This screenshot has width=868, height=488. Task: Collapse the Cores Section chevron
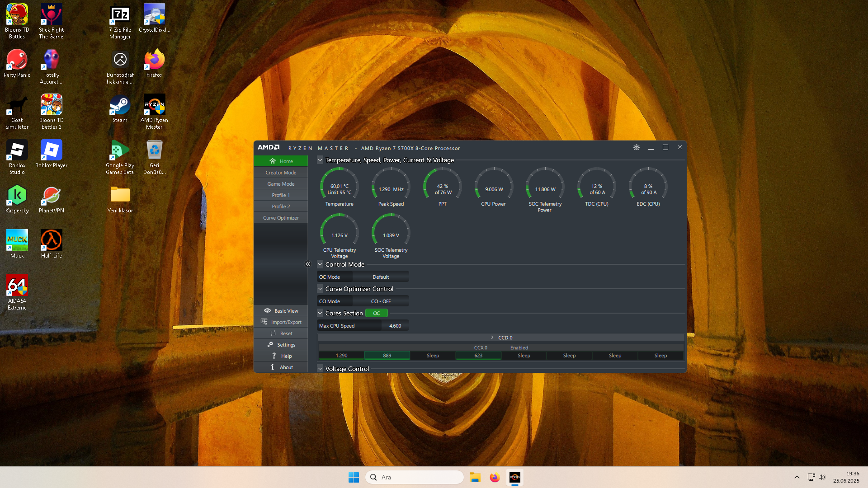(x=320, y=313)
